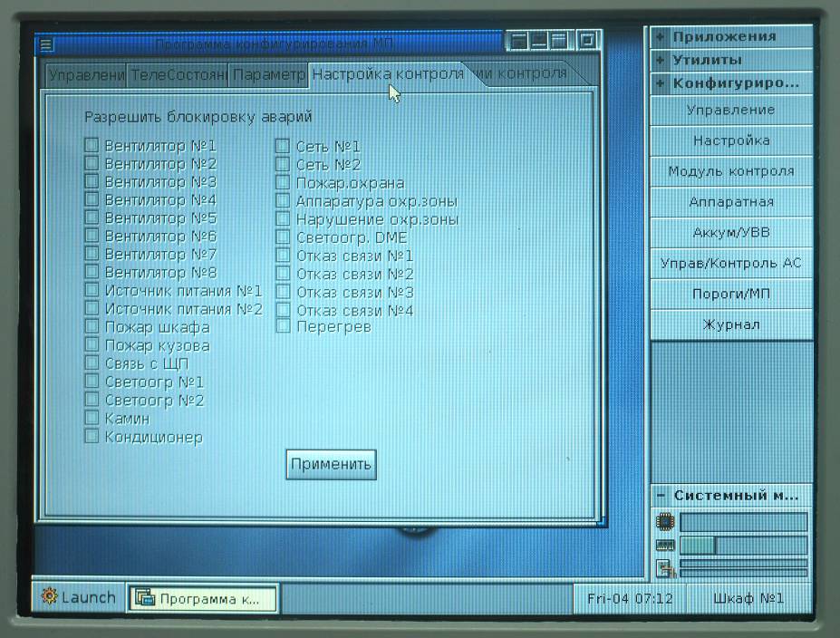Expand the Приложения section

(660, 36)
